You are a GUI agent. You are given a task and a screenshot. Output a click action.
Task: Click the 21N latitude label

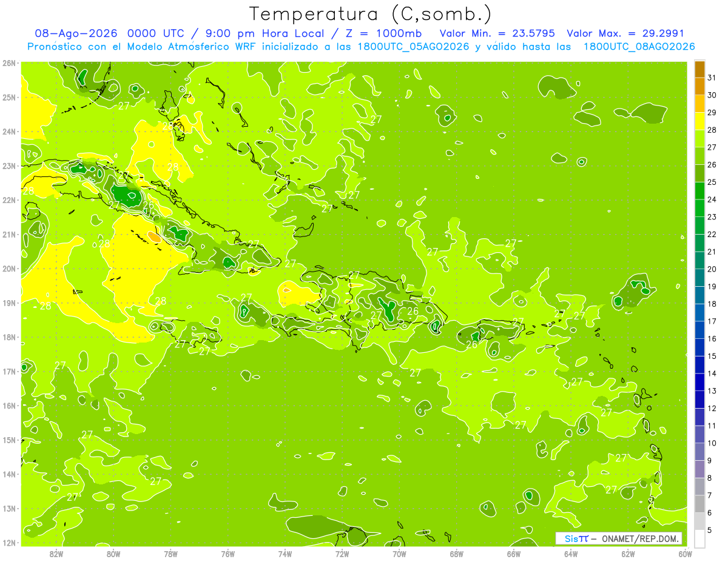pos(8,235)
